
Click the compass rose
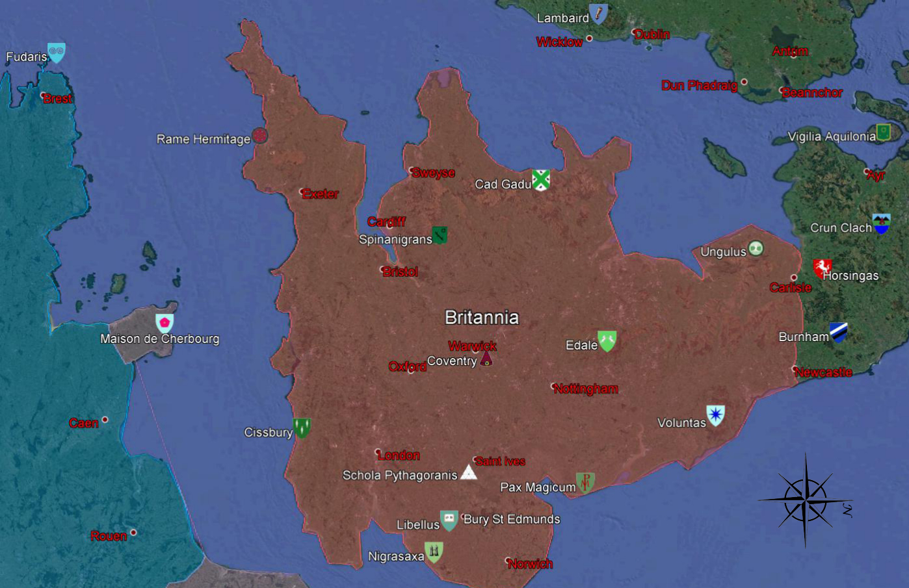806,500
